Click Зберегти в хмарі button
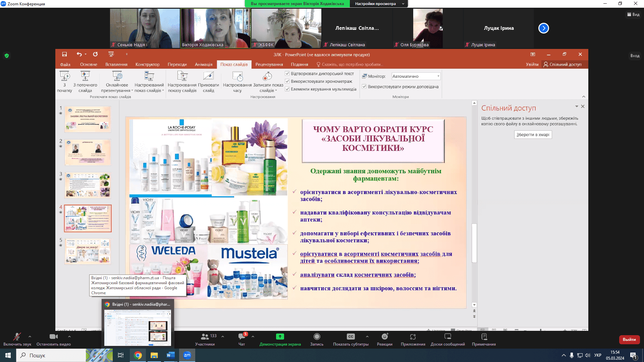This screenshot has height=362, width=644. 533,135
